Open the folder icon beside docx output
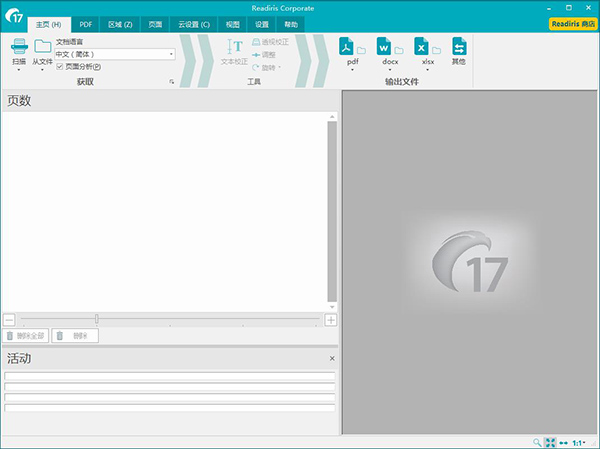Screen dimensions: 600x449 399,50
